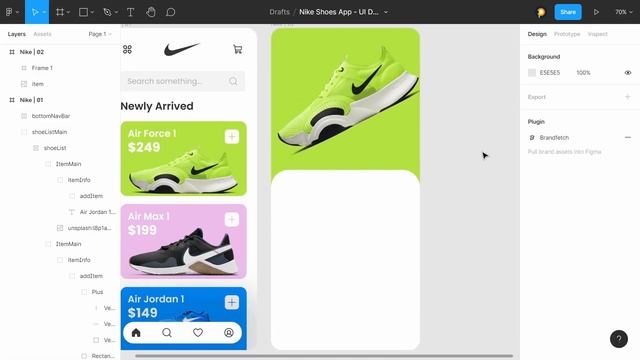This screenshot has width=640, height=360.
Task: Open main menu dropdown arrow
Action: tap(17, 12)
